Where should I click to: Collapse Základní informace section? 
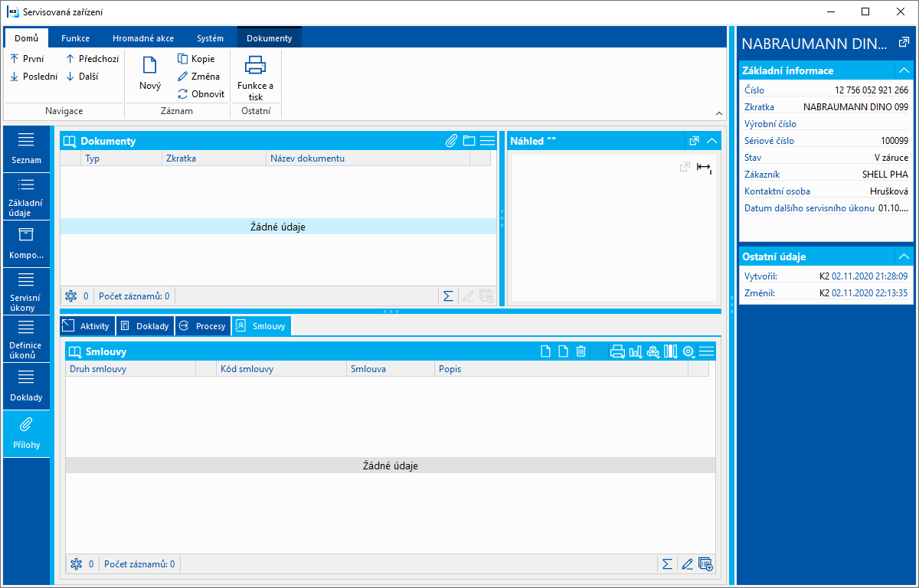click(904, 70)
